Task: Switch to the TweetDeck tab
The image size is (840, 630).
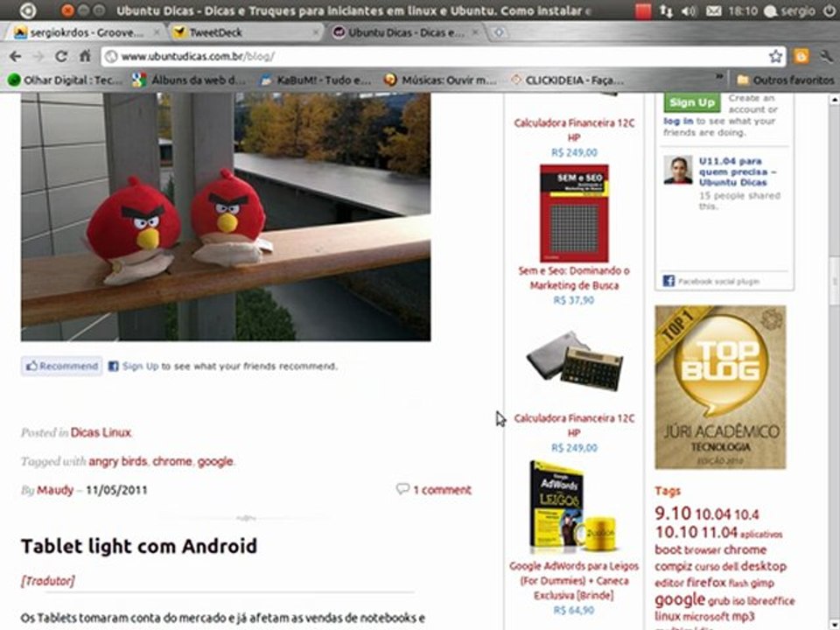Action: point(244,32)
